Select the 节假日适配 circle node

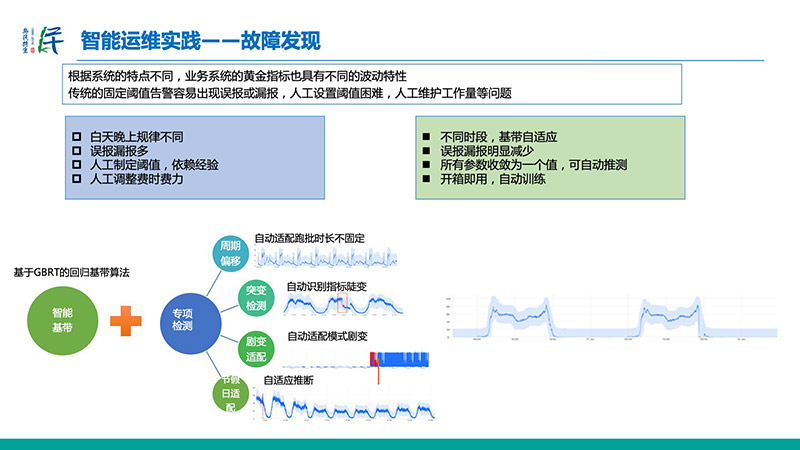229,392
